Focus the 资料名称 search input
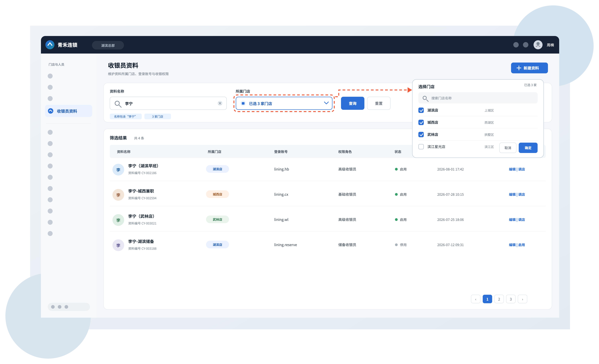Viewport: 599px width, 364px height. tap(168, 103)
